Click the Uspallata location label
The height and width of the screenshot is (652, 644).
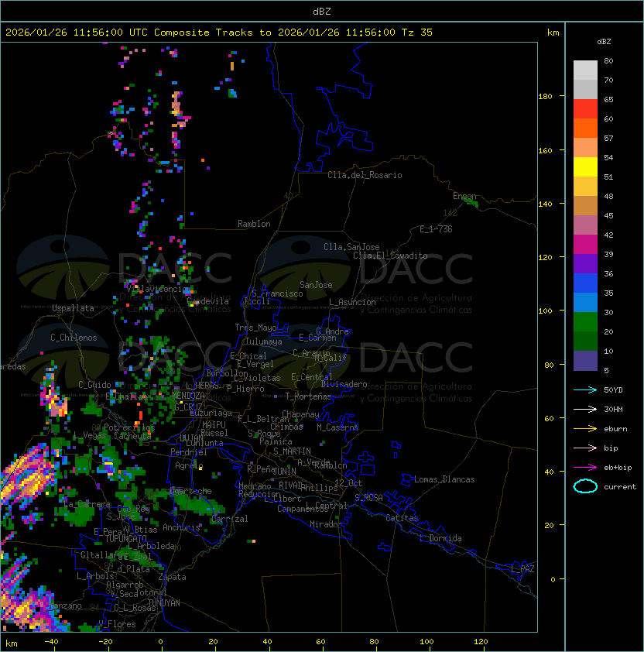pyautogui.click(x=73, y=308)
